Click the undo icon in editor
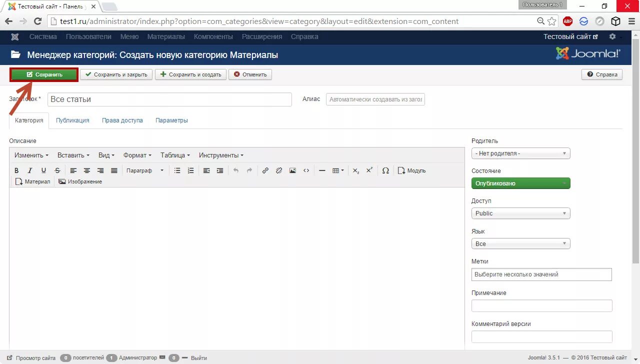Viewport: 640px width, 364px height. tap(236, 170)
